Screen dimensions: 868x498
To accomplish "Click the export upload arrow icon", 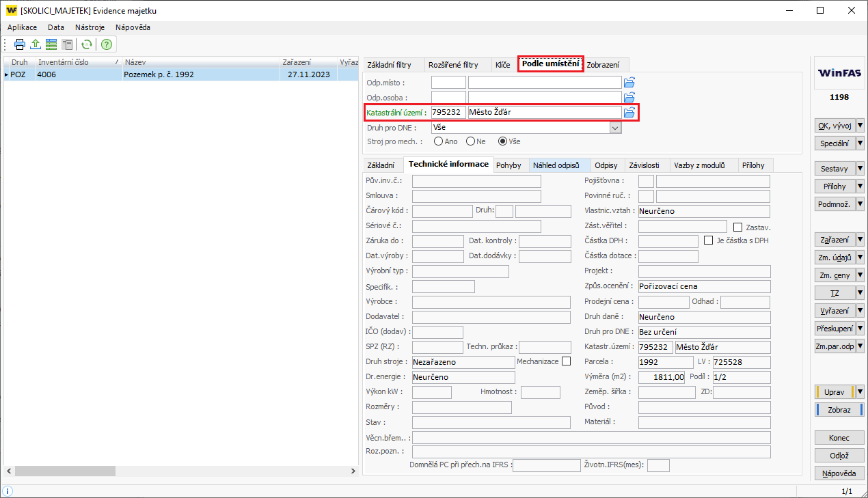I will [36, 44].
